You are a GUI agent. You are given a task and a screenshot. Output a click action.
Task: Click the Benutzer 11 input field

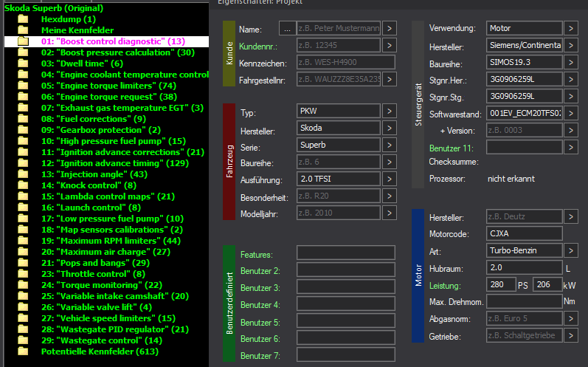coord(525,147)
